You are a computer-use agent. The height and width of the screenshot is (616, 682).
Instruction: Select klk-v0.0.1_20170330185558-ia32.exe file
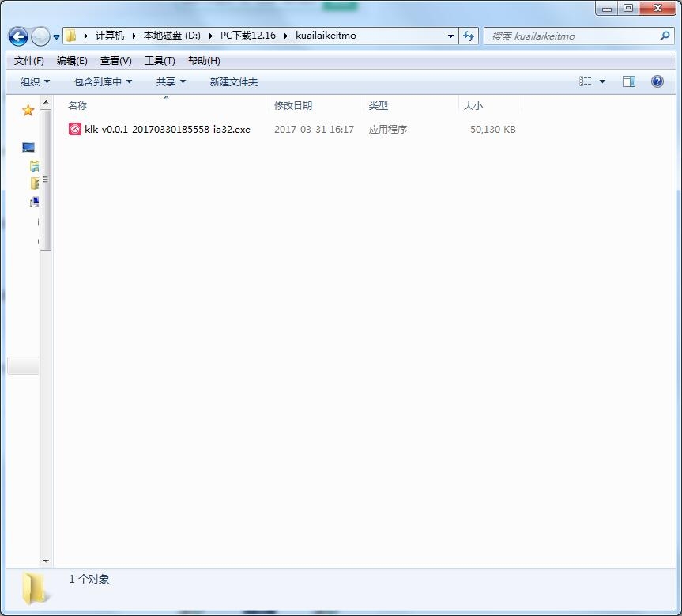pyautogui.click(x=168, y=130)
